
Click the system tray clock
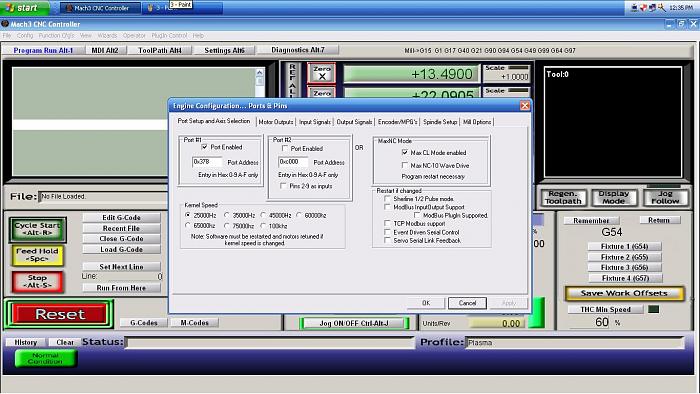681,8
